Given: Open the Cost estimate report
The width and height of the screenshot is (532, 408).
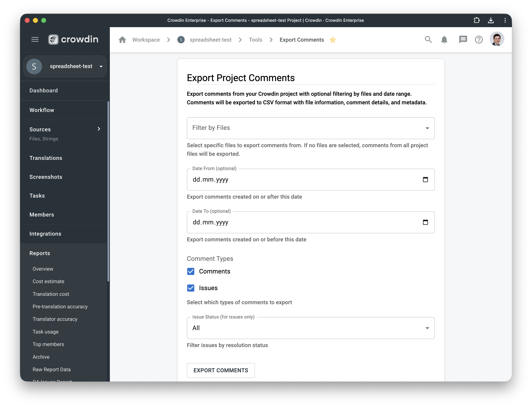Looking at the screenshot, I should (48, 282).
